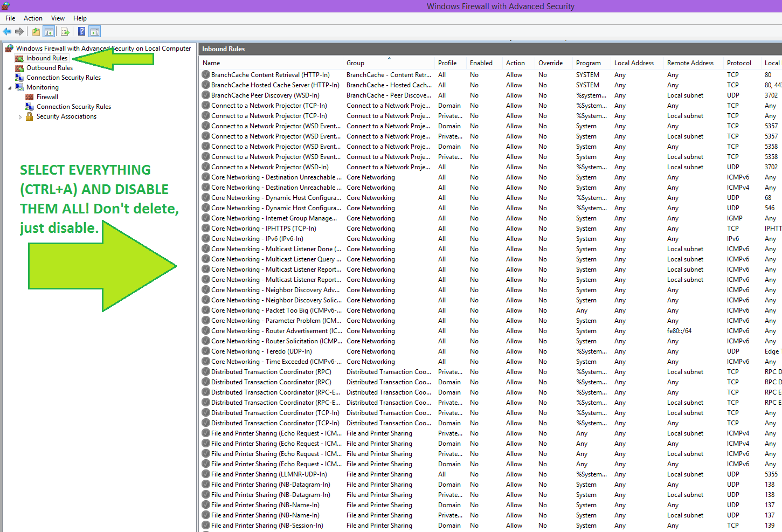The image size is (782, 532).
Task: Click status icon of Core Networking - Teredo rule
Action: [x=206, y=351]
